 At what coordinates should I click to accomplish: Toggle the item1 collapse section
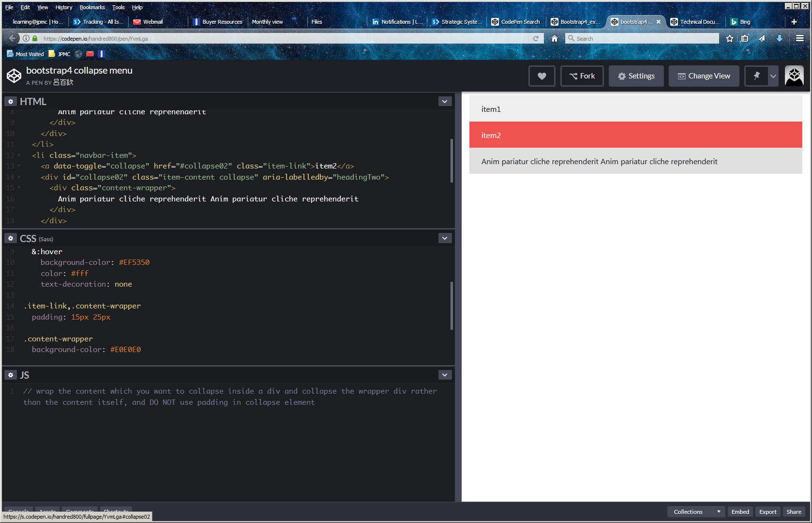click(635, 109)
